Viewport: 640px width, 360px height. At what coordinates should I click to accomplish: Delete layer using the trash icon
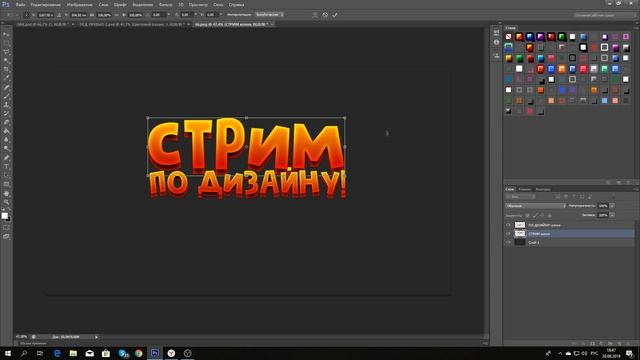tap(629, 344)
